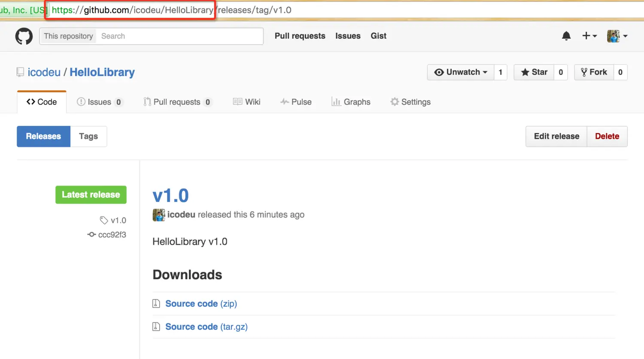The height and width of the screenshot is (359, 644).
Task: Open the plus create-new dropdown
Action: (x=589, y=36)
